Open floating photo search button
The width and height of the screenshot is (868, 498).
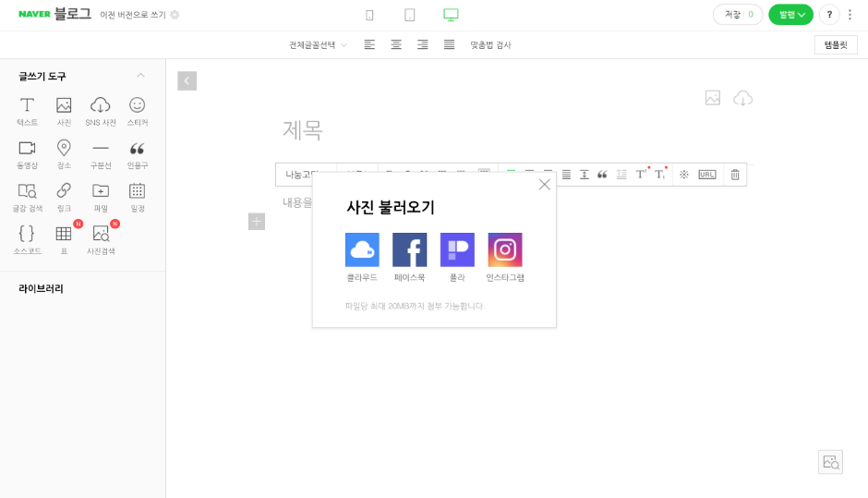830,462
